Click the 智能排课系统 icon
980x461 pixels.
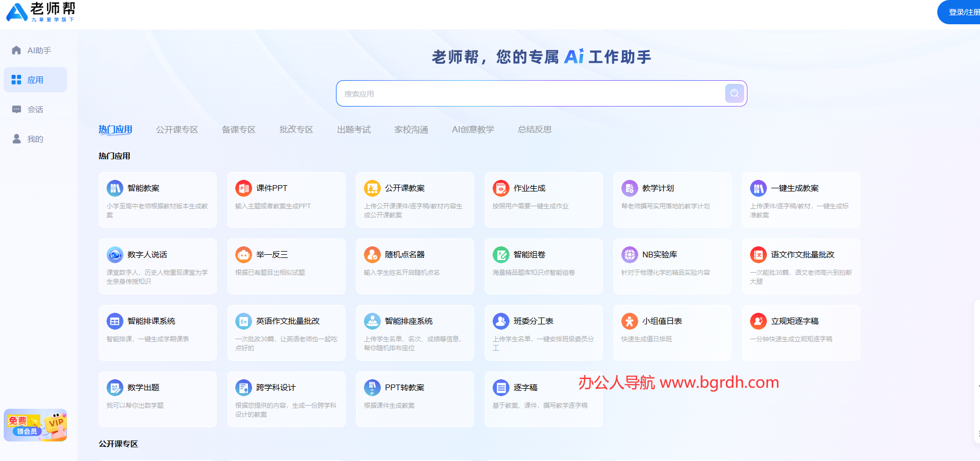click(x=115, y=321)
